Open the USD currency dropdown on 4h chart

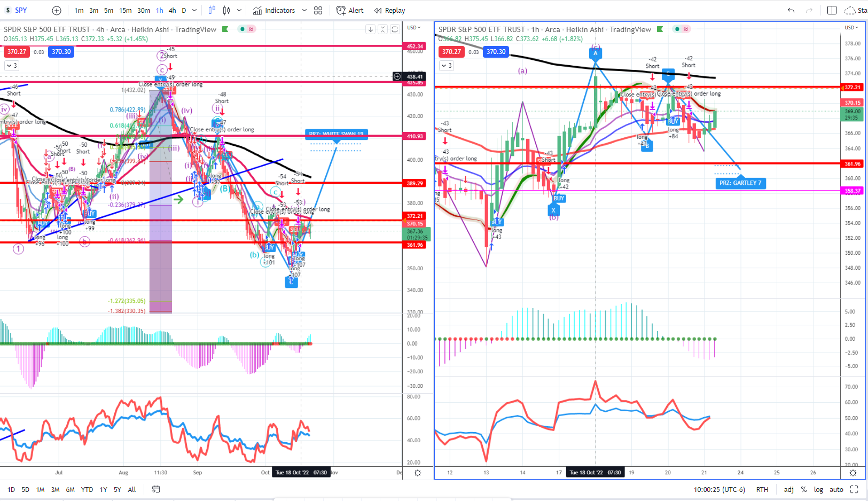(x=414, y=27)
